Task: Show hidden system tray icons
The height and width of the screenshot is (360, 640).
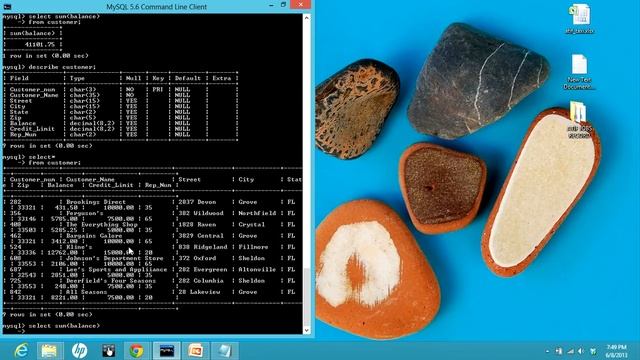Action: (x=547, y=351)
